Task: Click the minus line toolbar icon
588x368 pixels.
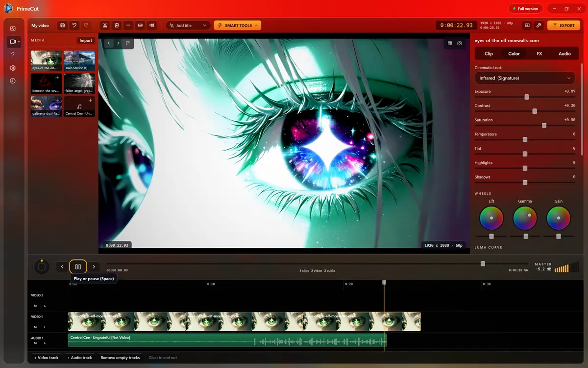Action: (x=128, y=26)
